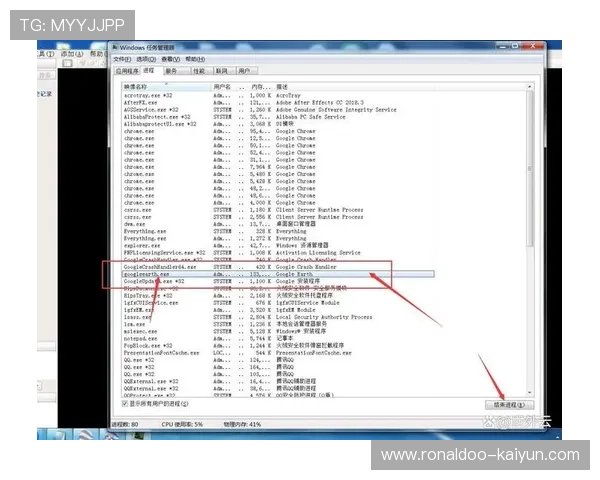Click the 结束进程 button
600x480 pixels.
509,405
